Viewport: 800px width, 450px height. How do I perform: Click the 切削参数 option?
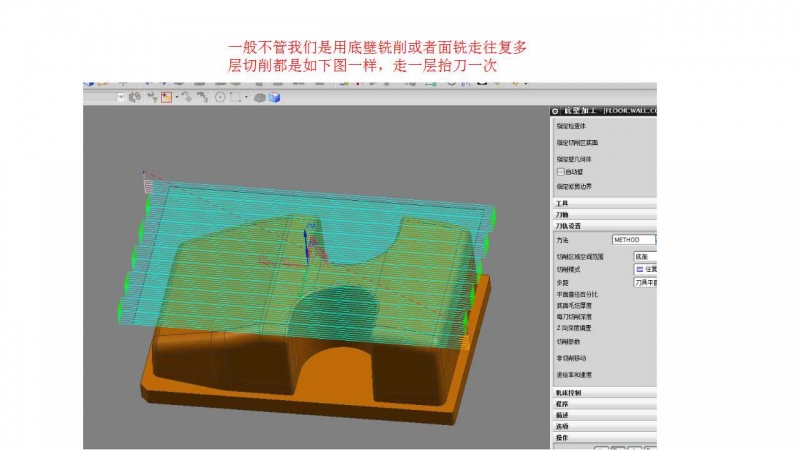[x=571, y=341]
